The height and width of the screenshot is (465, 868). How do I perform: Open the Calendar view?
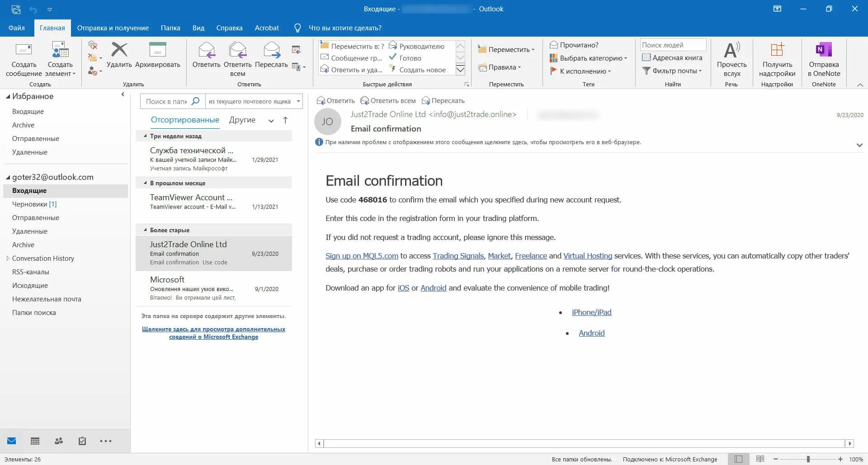pyautogui.click(x=35, y=441)
